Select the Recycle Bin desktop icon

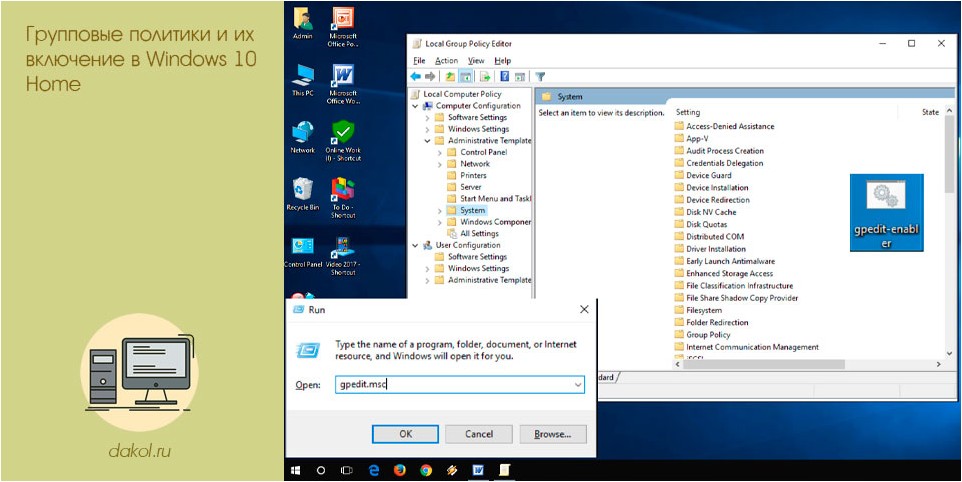click(302, 194)
